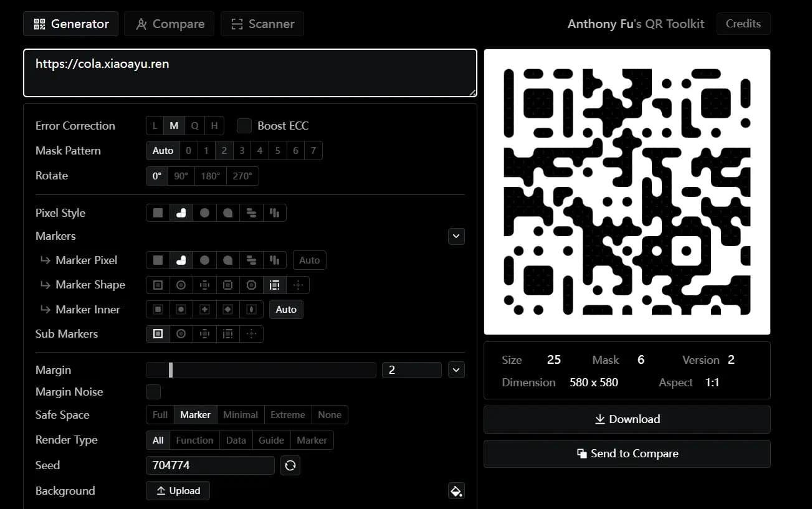This screenshot has height=509, width=812.
Task: Choose square Sub Markers icon
Action: click(158, 334)
